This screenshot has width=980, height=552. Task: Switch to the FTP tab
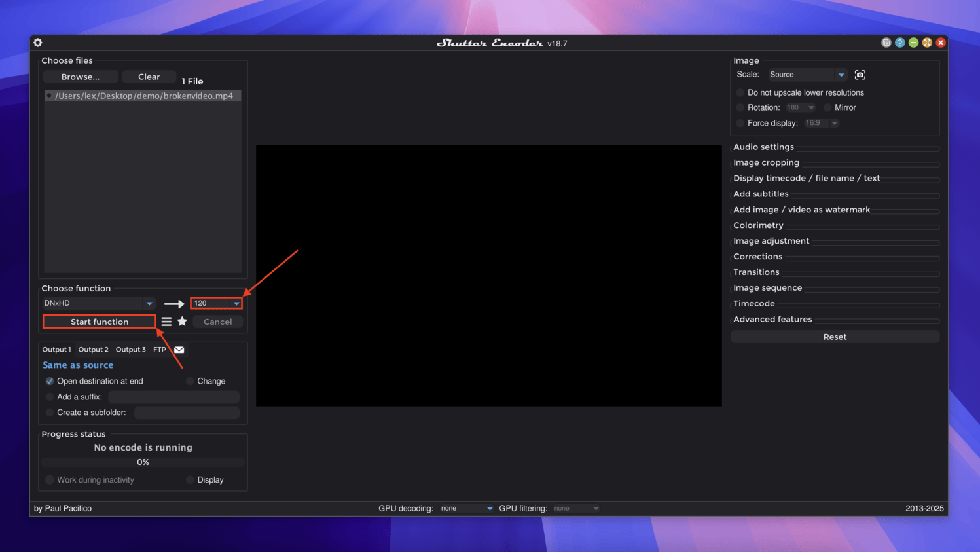tap(160, 350)
